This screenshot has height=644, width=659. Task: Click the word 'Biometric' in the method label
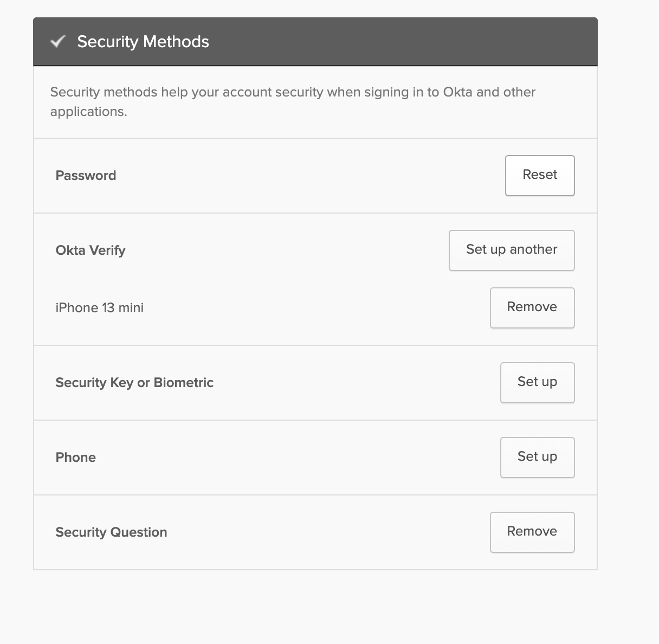(x=184, y=383)
